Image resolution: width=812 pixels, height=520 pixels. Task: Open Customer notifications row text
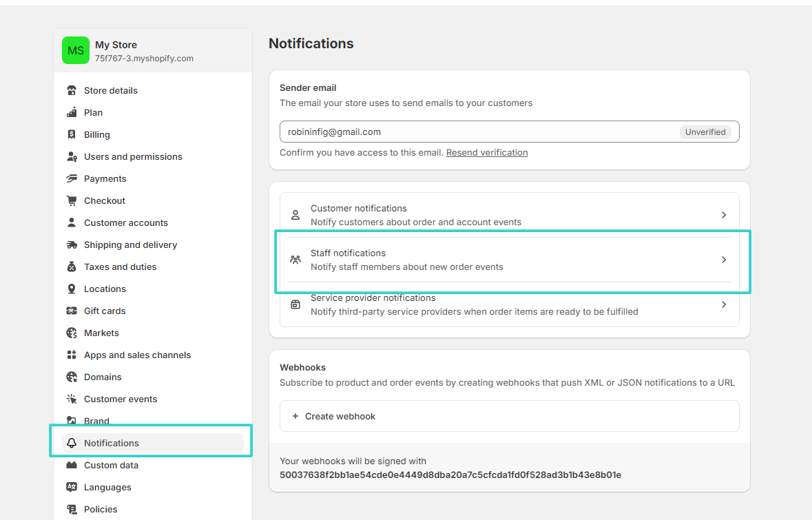tap(416, 215)
